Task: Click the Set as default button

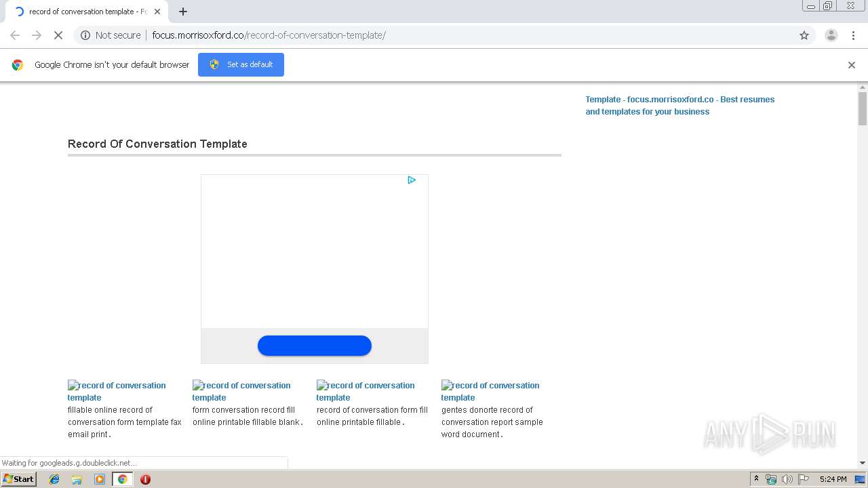Action: pos(241,64)
